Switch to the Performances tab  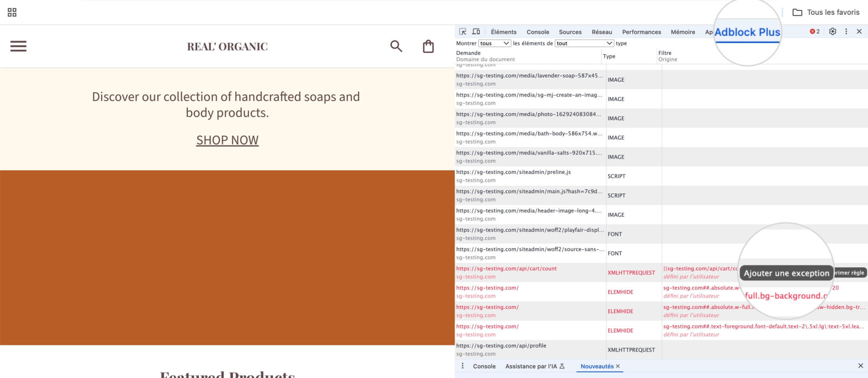(x=641, y=32)
